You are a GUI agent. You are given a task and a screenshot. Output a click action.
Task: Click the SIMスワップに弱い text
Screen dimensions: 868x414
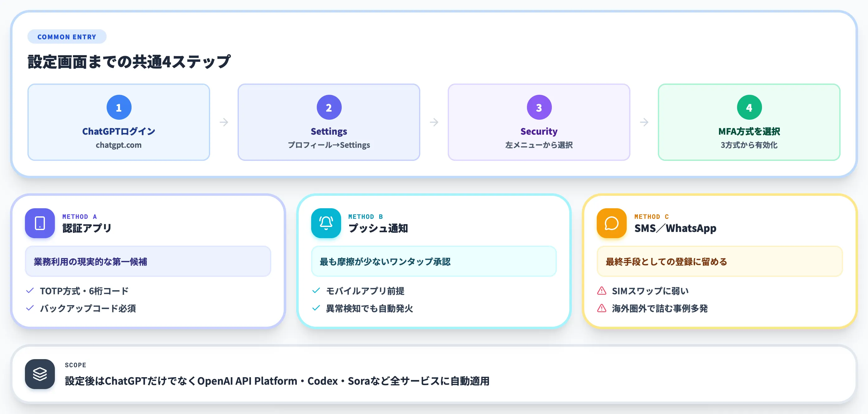[x=650, y=291]
